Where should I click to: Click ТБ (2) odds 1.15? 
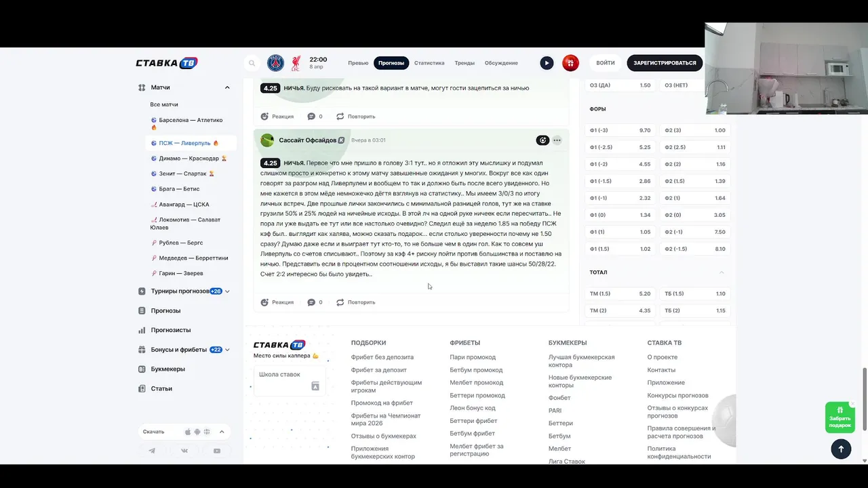pyautogui.click(x=695, y=310)
